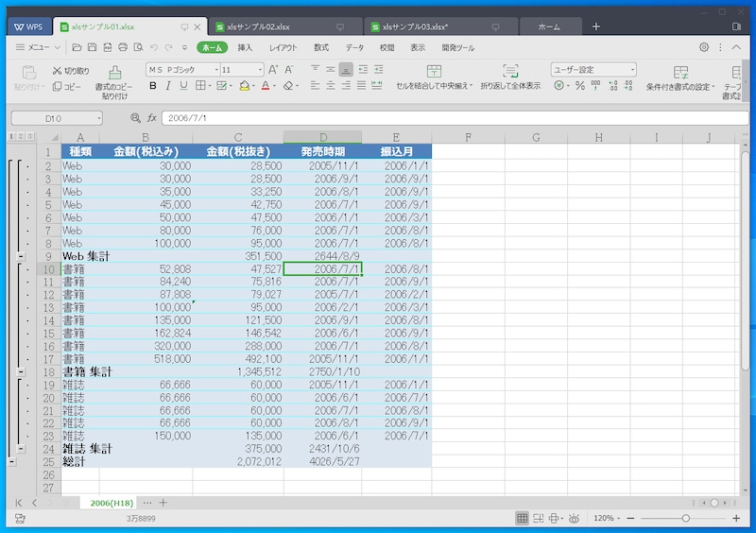Open the 挿入 ribbon tab

point(245,47)
